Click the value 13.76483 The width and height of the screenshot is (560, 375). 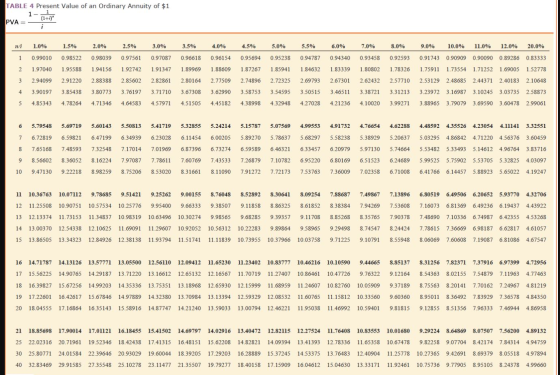pos(339,354)
